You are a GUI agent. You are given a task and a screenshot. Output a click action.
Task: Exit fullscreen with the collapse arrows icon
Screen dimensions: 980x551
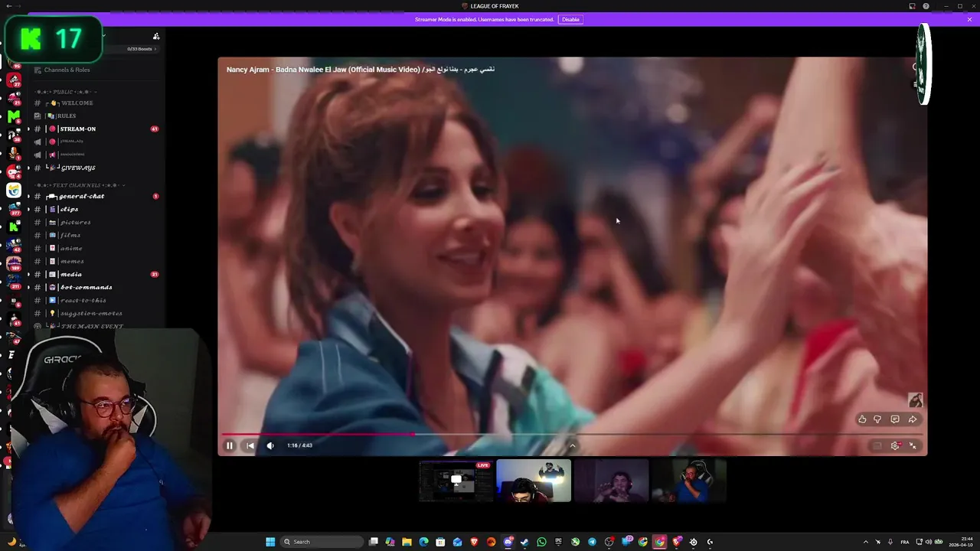(913, 445)
